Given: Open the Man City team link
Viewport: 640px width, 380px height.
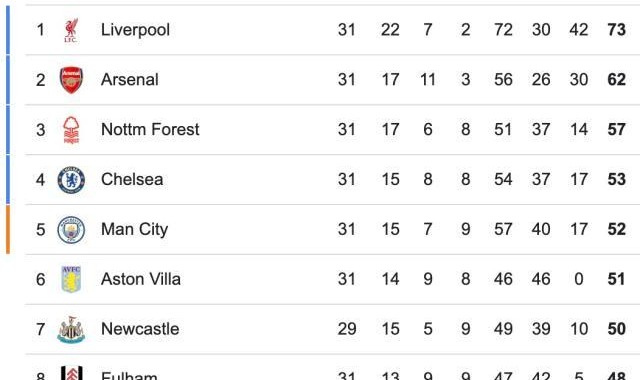Looking at the screenshot, I should tap(134, 229).
